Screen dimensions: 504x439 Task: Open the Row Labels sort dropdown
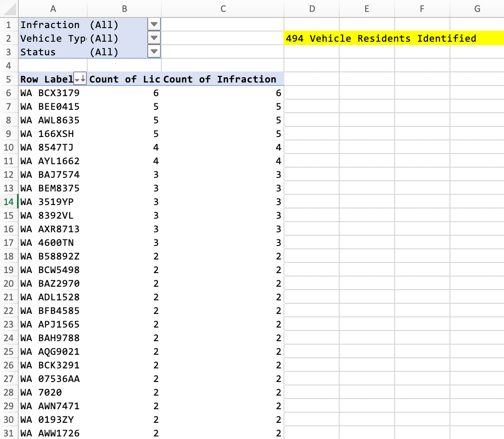80,79
